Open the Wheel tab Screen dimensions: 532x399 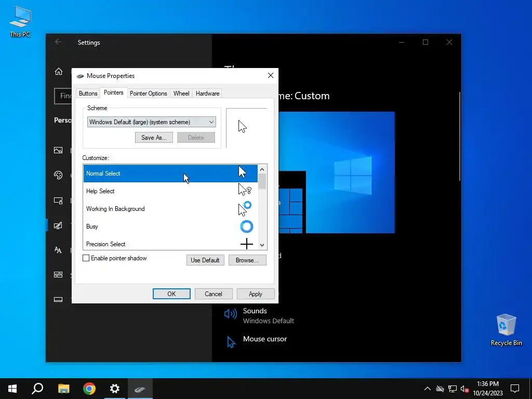[x=181, y=94]
